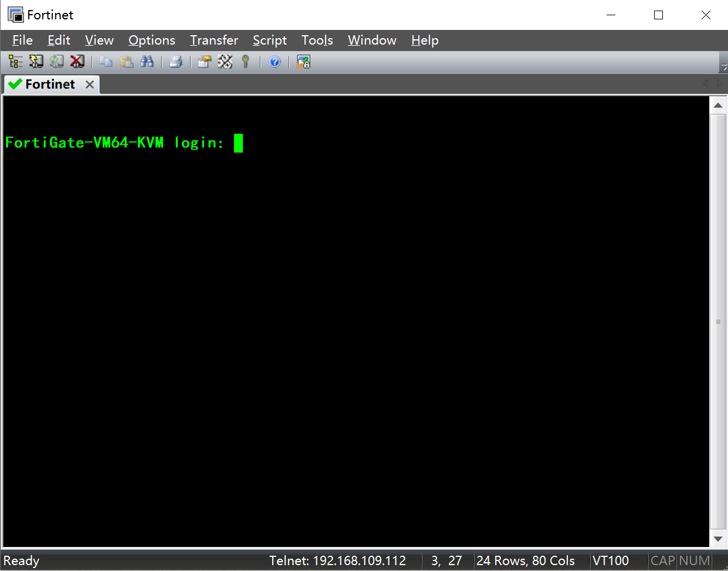Viewport: 728px width, 571px height.
Task: Click the scroll down arrow
Action: [x=718, y=539]
